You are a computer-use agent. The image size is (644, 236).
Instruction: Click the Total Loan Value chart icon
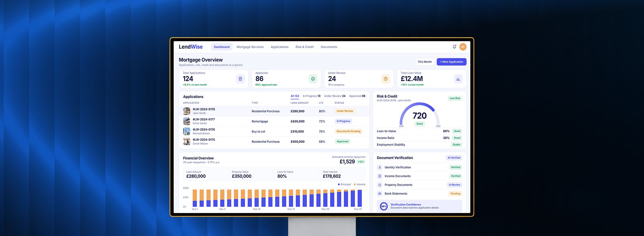(x=458, y=79)
